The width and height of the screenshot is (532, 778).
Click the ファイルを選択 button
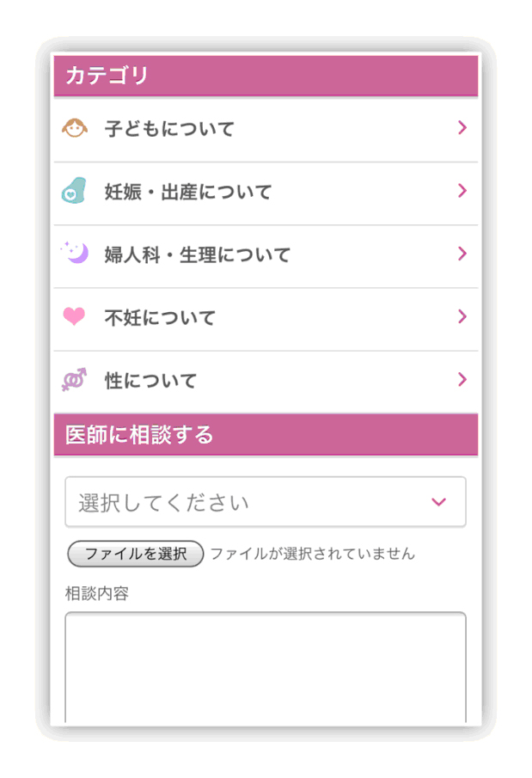point(135,554)
